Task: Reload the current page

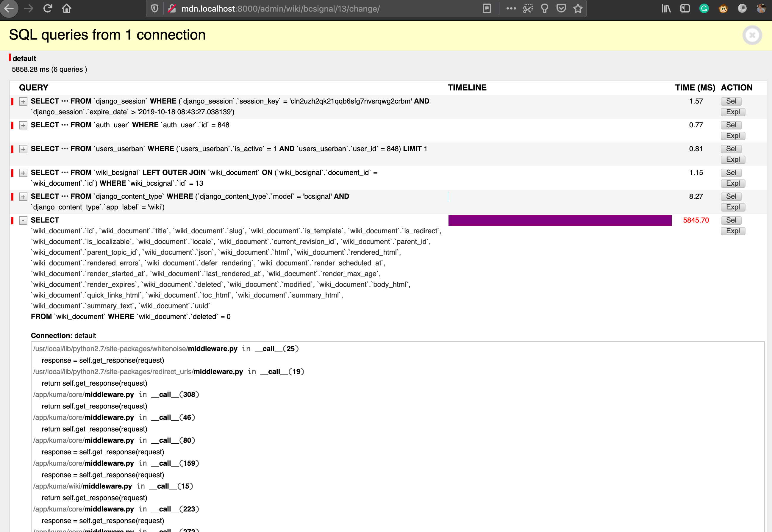Action: click(x=48, y=8)
